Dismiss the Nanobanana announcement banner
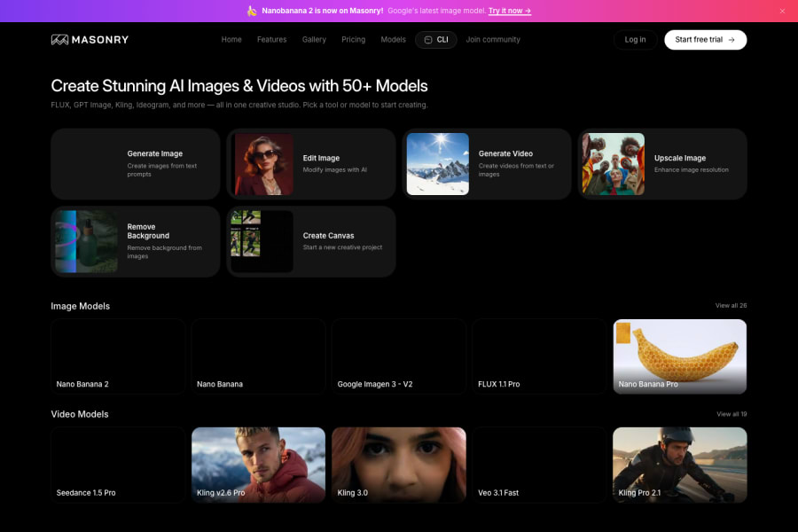The image size is (798, 532). pos(782,12)
